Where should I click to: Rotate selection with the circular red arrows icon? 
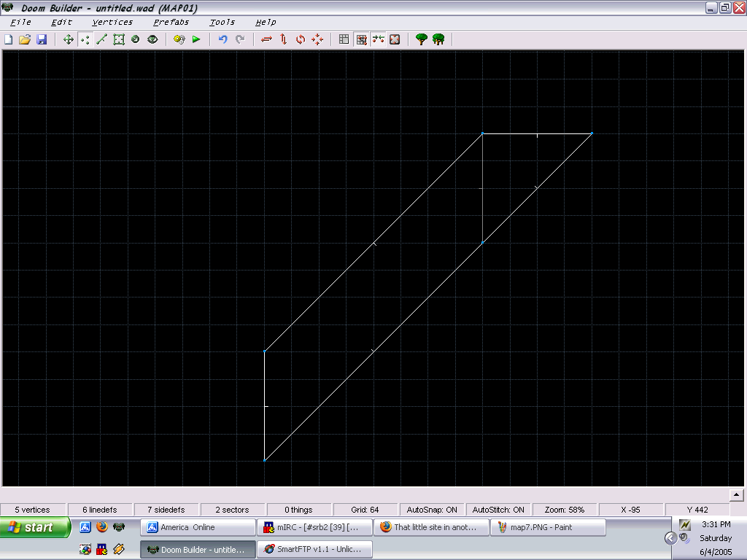(x=300, y=39)
